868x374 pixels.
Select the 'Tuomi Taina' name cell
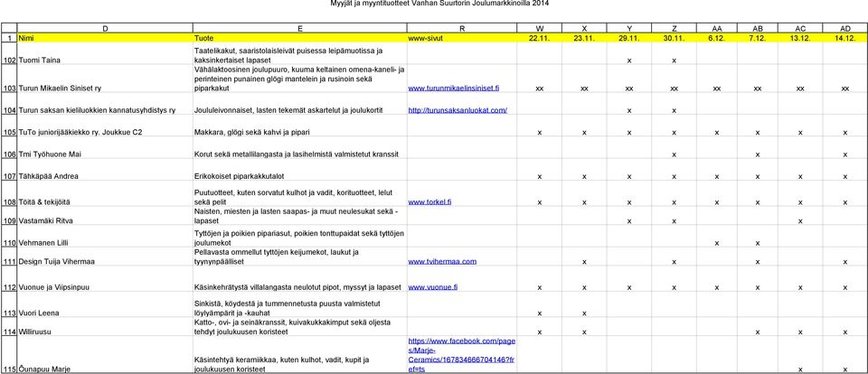coord(105,55)
